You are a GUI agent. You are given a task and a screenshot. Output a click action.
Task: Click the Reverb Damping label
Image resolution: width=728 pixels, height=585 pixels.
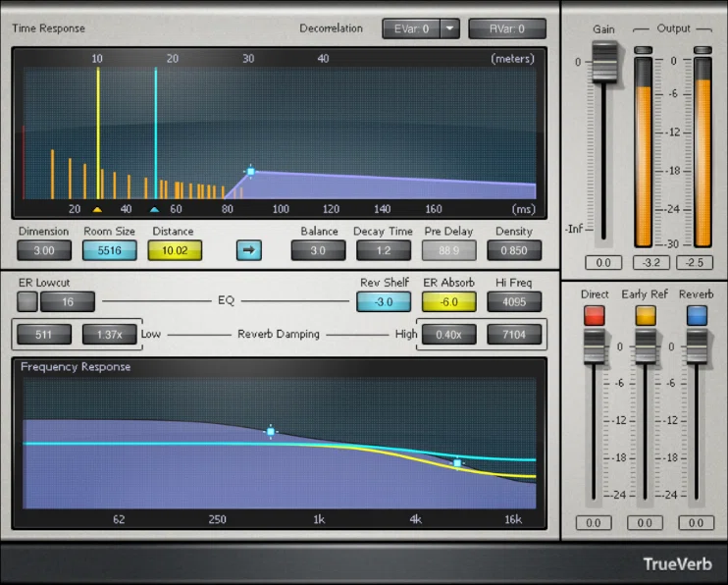tap(279, 334)
